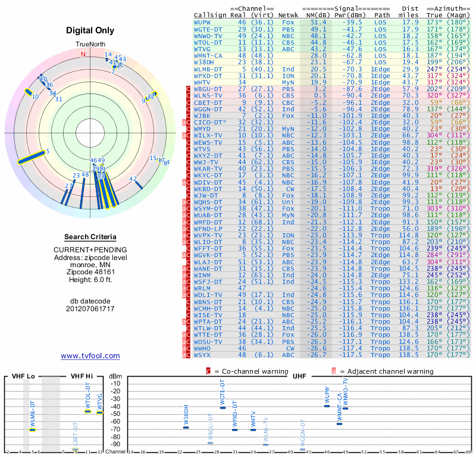476x457 pixels.
Task: Click the channel 32 marker on radar plot
Action: (x=152, y=96)
